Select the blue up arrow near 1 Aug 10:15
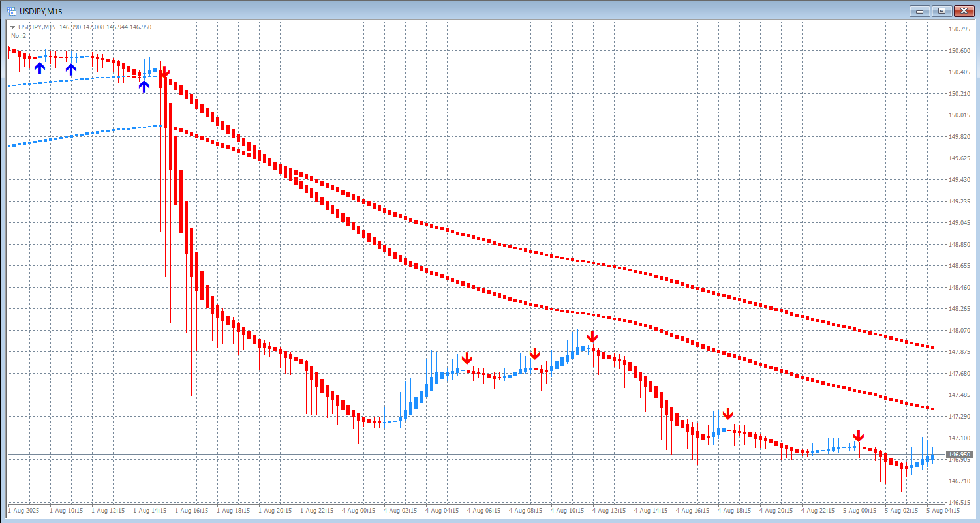The width and height of the screenshot is (980, 523). pos(71,68)
